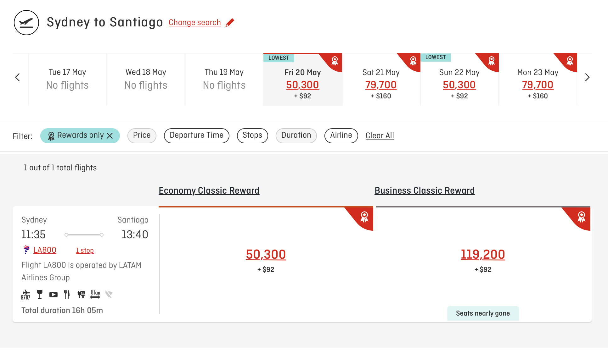The image size is (608, 364).
Task: Select the Tue 17 May date tab
Action: click(x=67, y=79)
